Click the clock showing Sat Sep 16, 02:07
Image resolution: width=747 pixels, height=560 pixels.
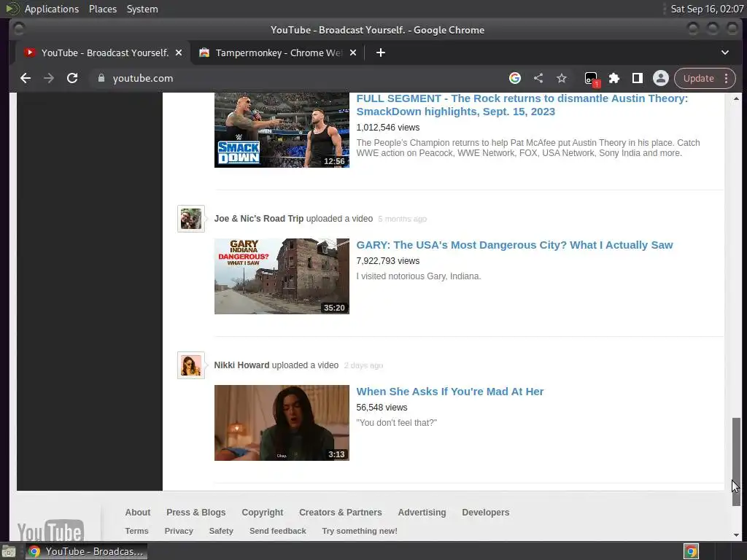pos(707,9)
